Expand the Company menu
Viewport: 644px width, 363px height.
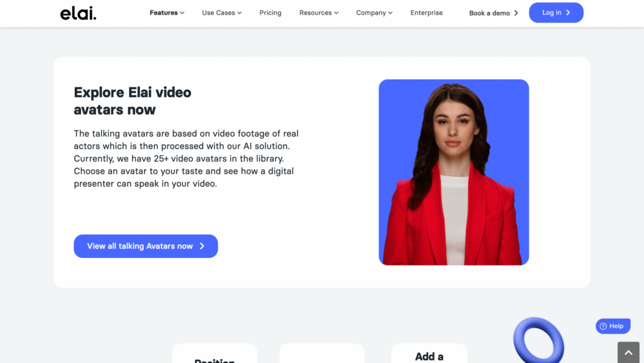point(374,13)
